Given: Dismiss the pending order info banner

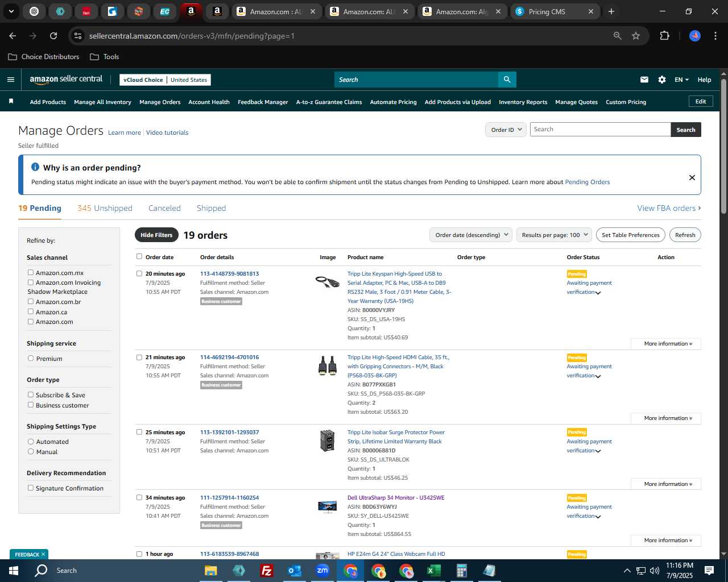Looking at the screenshot, I should [x=692, y=177].
